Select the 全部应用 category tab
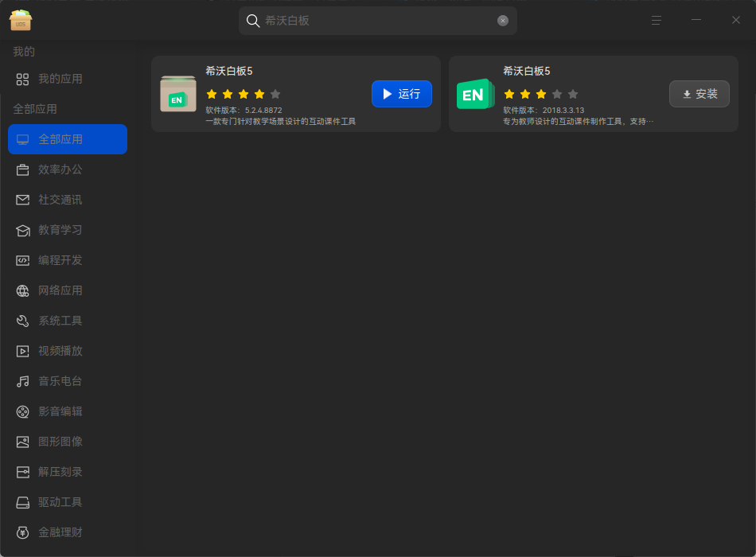The image size is (756, 557). point(68,139)
